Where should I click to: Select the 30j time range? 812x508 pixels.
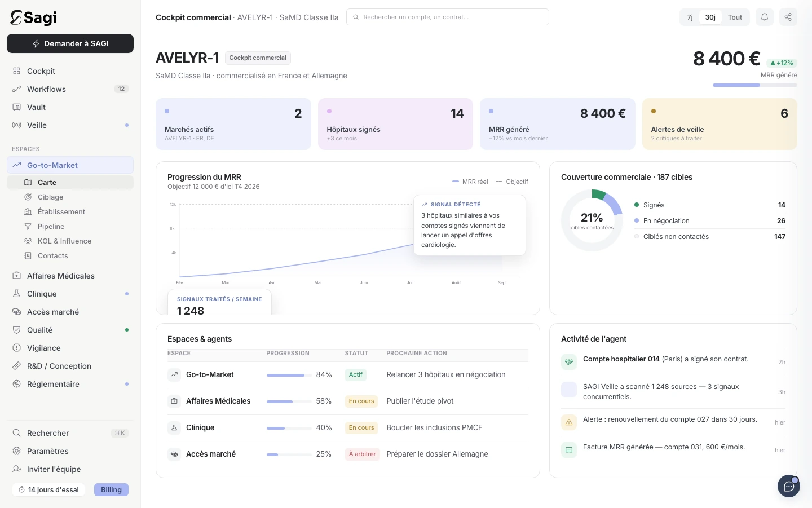[x=710, y=17]
